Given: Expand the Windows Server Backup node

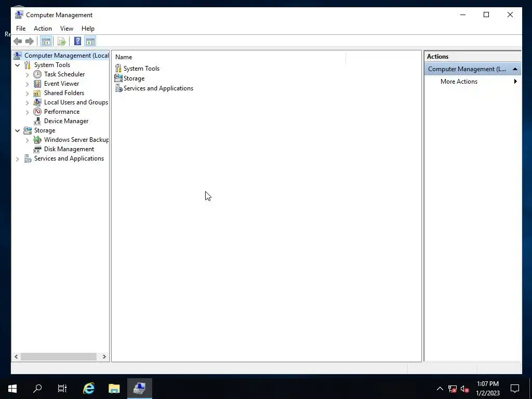Looking at the screenshot, I should click(x=27, y=140).
